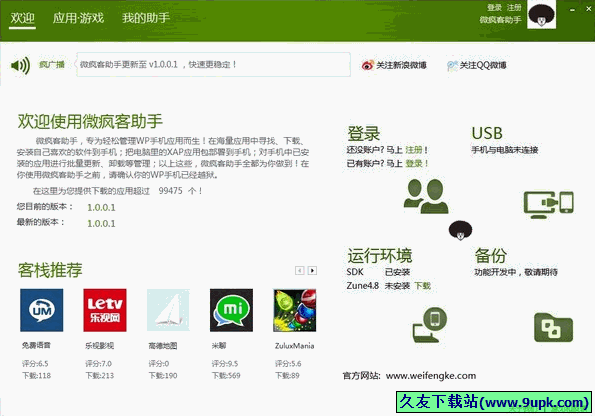Open the 我的助手 tab
Viewport: 595px width, 416px height.
coord(146,17)
